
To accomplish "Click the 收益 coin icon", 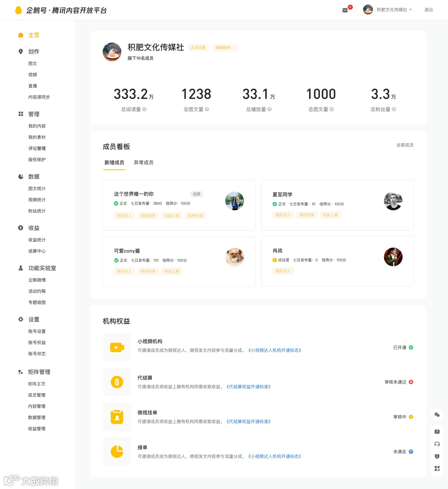I will coord(21,228).
